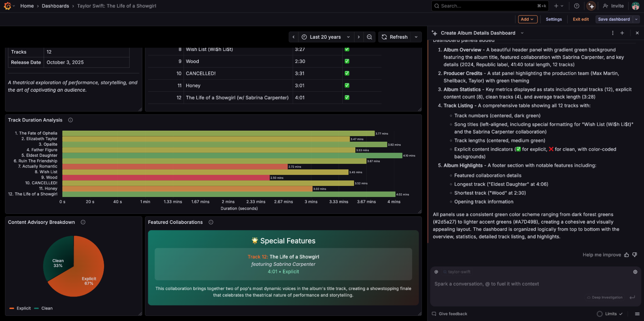Expand the Last 20 years time picker
Viewport: 644px width, 321px height.
coord(325,37)
